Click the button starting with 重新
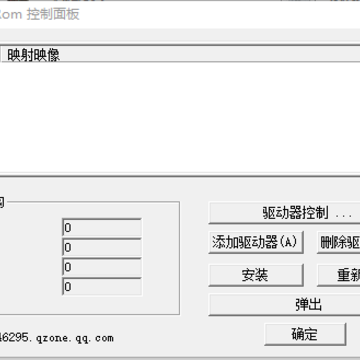This screenshot has width=360, height=360. [x=338, y=275]
